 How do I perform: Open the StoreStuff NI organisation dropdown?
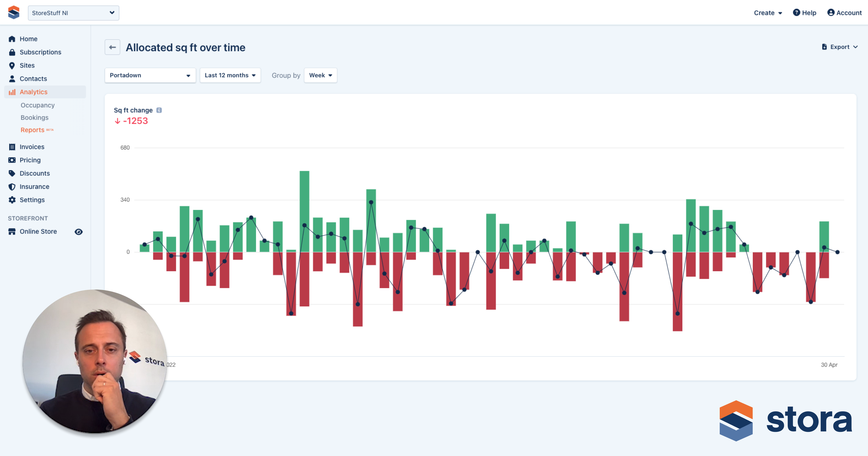(74, 13)
